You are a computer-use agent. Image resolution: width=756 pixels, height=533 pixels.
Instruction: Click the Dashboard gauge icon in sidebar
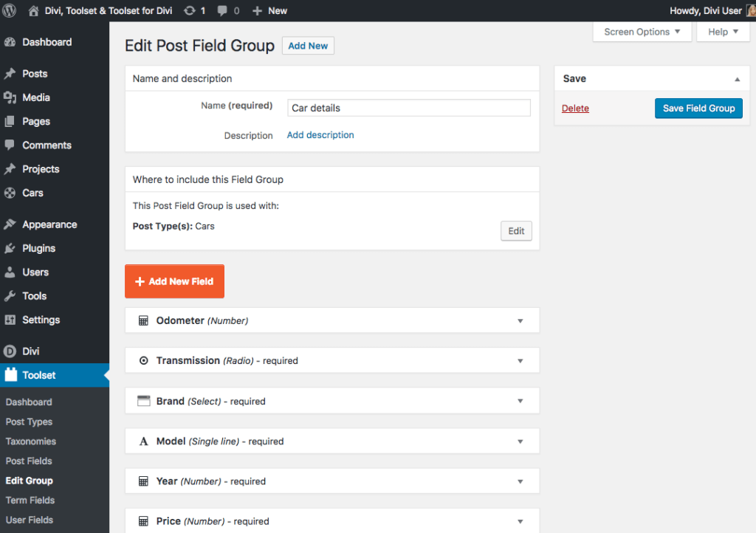(10, 42)
